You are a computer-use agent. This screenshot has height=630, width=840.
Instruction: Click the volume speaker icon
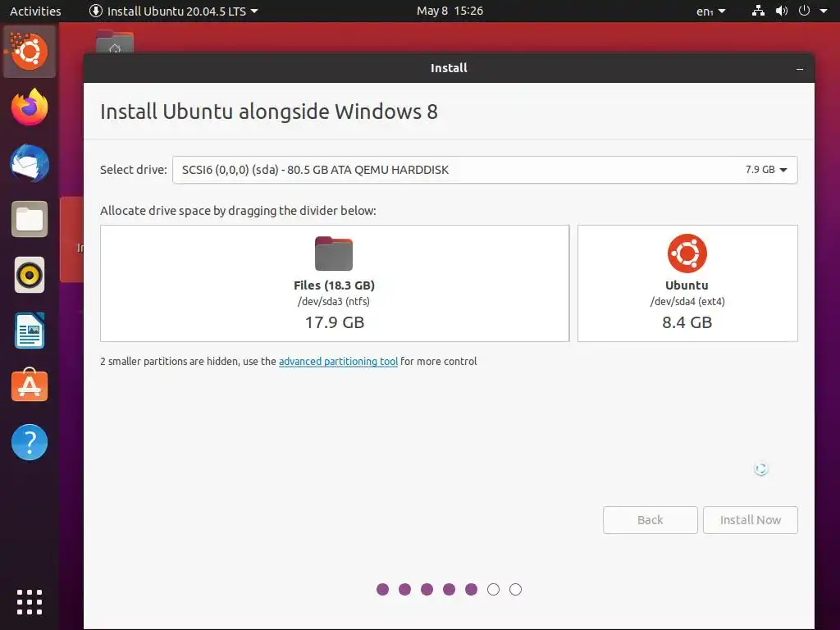[x=782, y=11]
